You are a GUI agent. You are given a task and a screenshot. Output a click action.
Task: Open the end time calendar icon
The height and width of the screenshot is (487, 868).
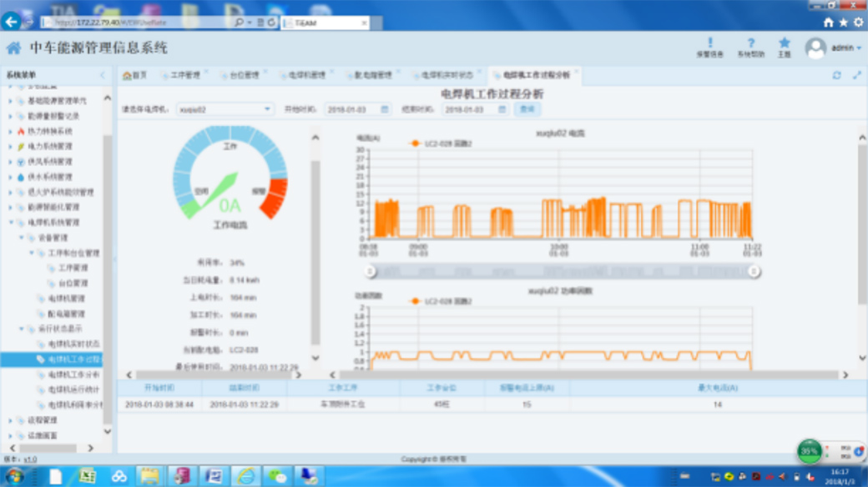(502, 109)
